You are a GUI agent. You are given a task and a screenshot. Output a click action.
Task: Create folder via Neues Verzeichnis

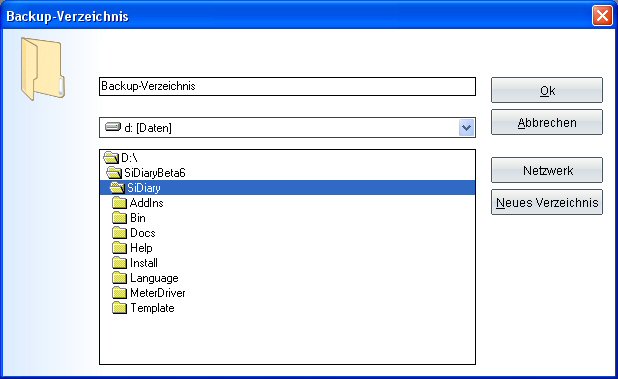pyautogui.click(x=547, y=203)
